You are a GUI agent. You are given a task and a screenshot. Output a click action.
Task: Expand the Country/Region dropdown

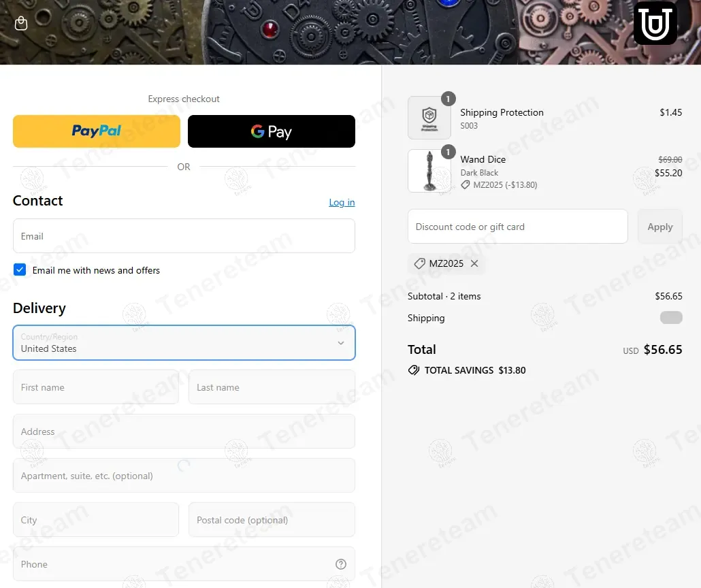184,343
